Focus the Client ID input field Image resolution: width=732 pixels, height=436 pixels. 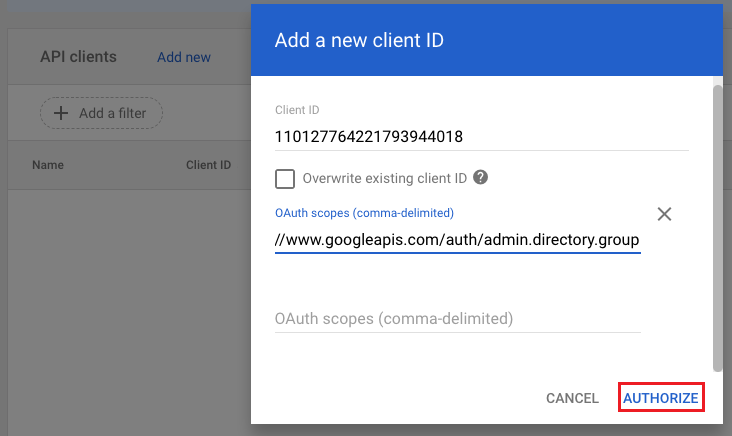pyautogui.click(x=482, y=137)
